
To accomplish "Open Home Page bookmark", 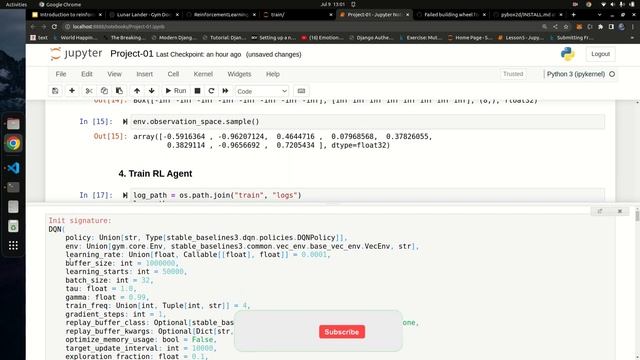I will tap(470, 38).
